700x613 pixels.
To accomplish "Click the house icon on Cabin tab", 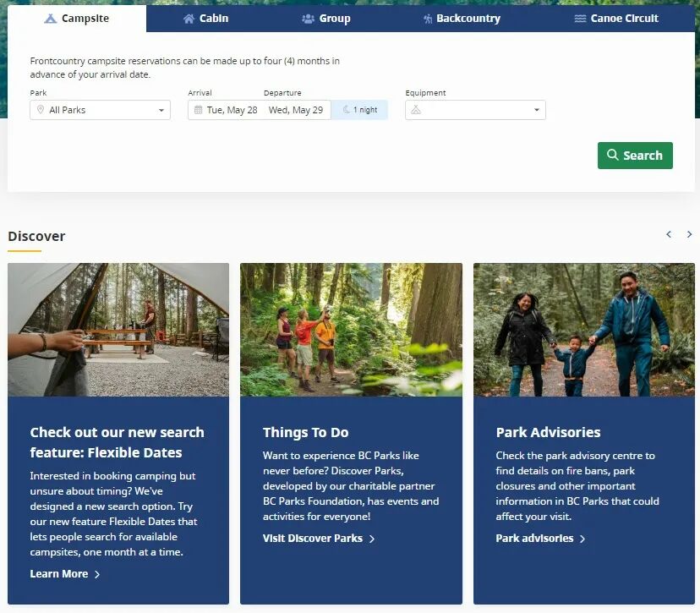I will pos(189,19).
